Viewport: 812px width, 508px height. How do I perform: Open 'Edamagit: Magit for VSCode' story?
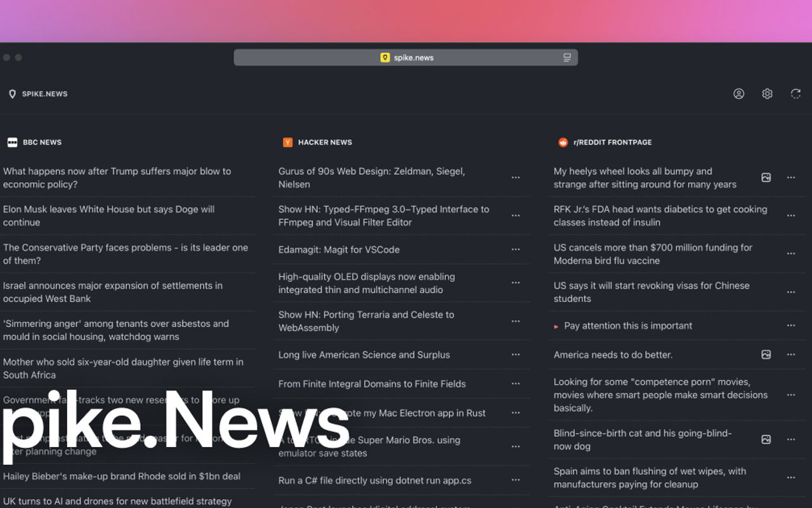coord(339,250)
